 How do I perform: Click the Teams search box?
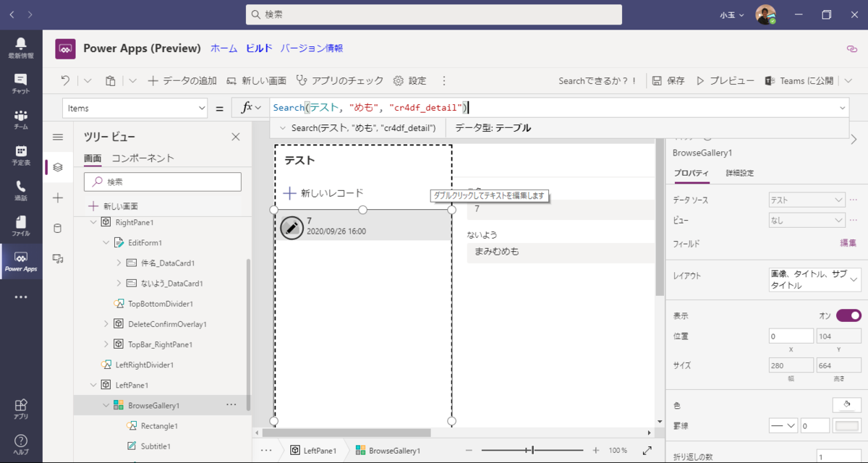[x=434, y=14]
